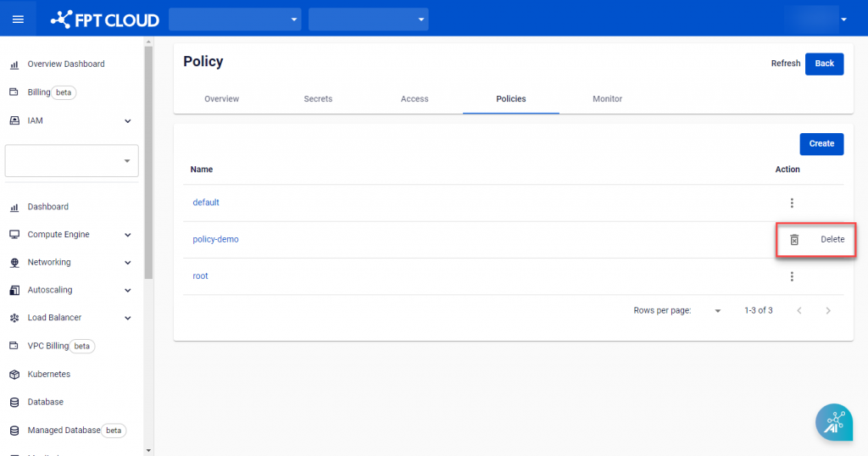Open the hamburger menu icon

(x=18, y=19)
